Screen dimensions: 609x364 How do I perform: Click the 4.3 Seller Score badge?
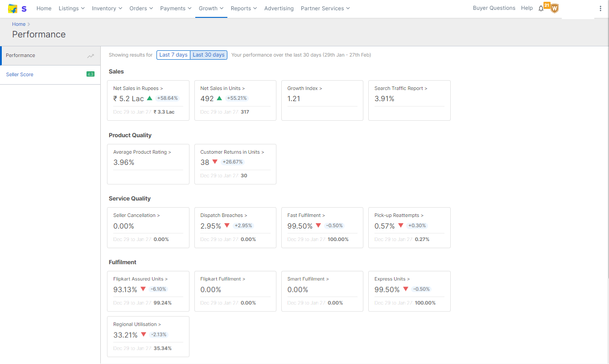[91, 74]
